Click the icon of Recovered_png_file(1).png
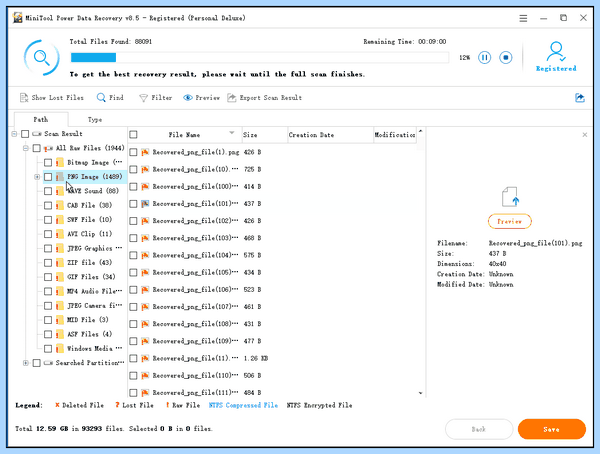 (x=145, y=152)
